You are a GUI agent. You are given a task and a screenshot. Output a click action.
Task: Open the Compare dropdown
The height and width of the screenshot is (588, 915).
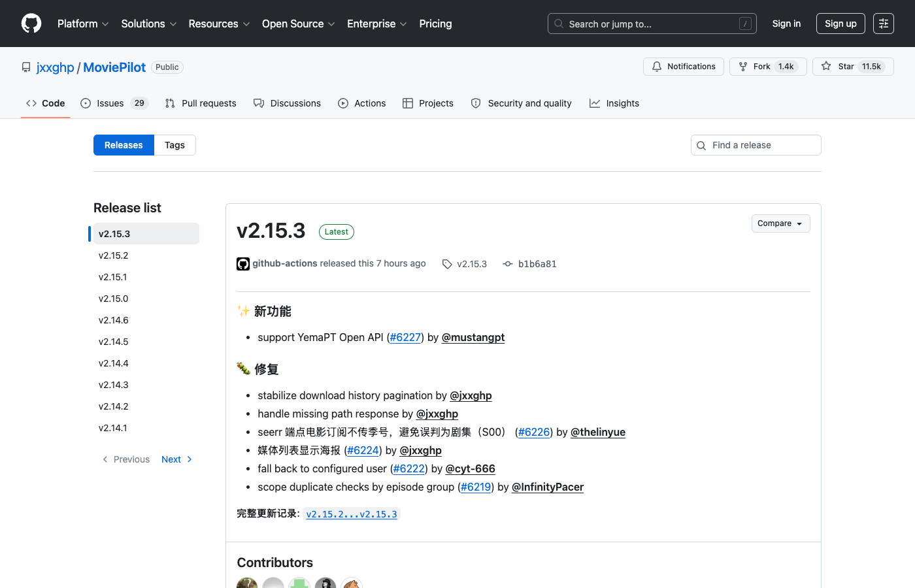pos(780,223)
